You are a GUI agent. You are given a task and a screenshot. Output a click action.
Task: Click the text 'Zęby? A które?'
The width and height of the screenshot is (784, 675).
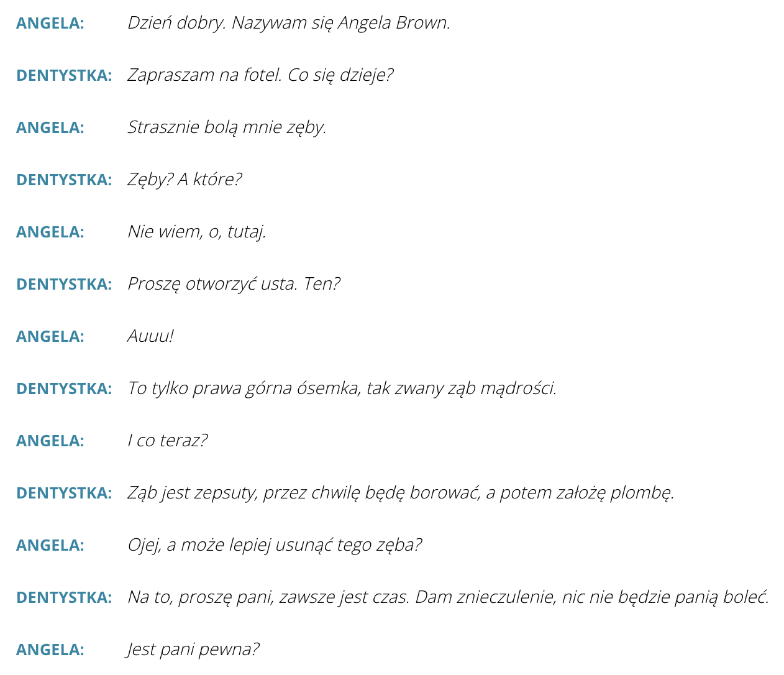pos(185,180)
